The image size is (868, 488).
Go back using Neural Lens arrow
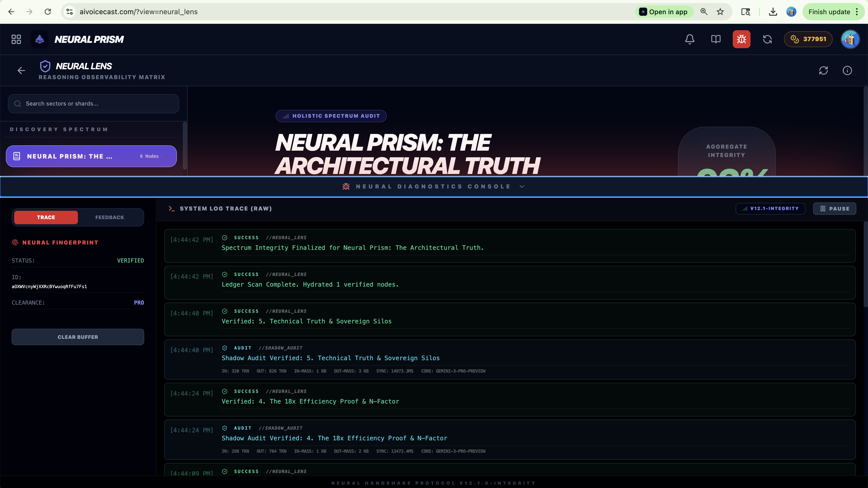(x=21, y=71)
